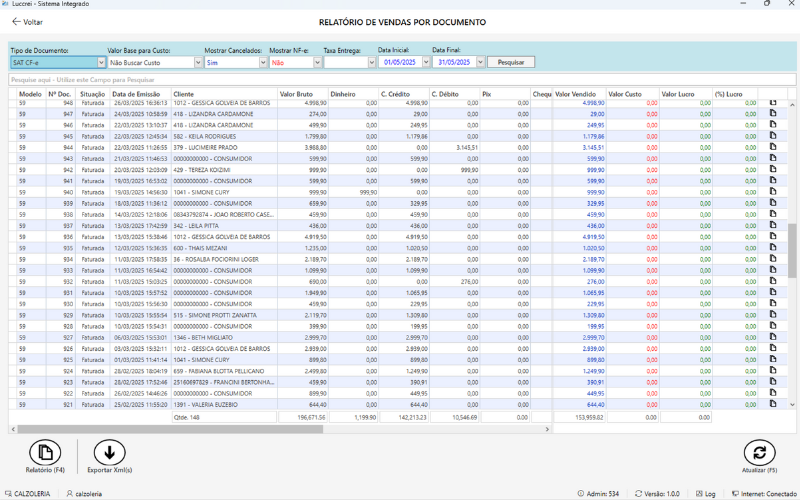800x500 pixels.
Task: Click the Valor Vendido column header
Action: pyautogui.click(x=579, y=94)
